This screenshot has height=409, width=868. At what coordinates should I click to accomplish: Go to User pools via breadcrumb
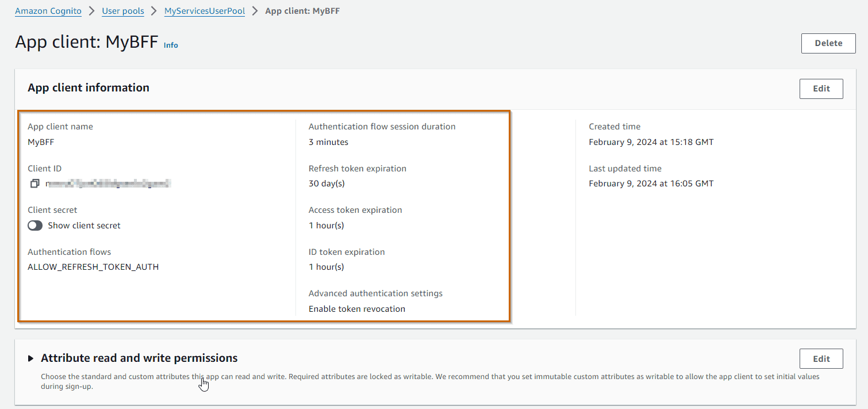tap(122, 11)
